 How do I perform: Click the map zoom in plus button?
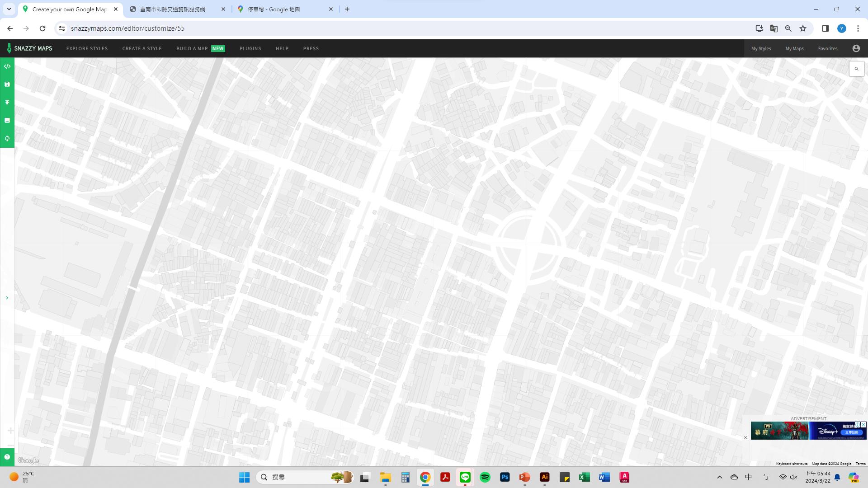[x=10, y=431]
